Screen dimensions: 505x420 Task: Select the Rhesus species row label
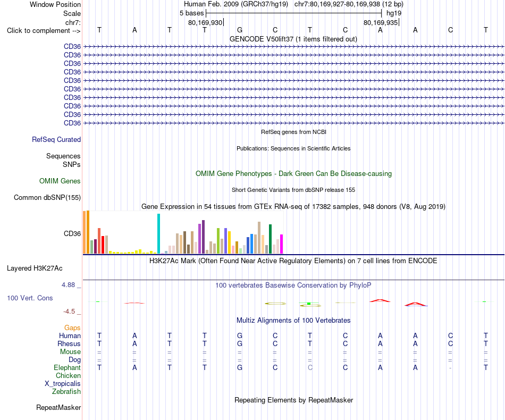[x=69, y=343]
